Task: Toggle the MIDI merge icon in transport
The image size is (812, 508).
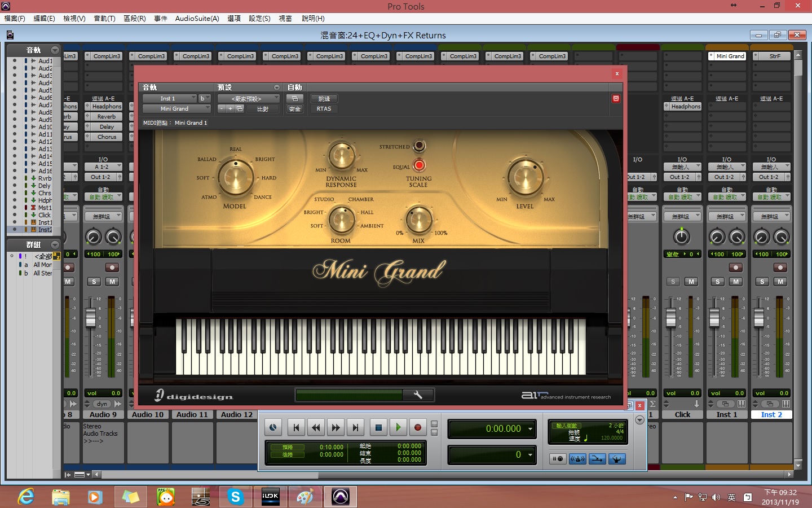Action: coord(597,459)
